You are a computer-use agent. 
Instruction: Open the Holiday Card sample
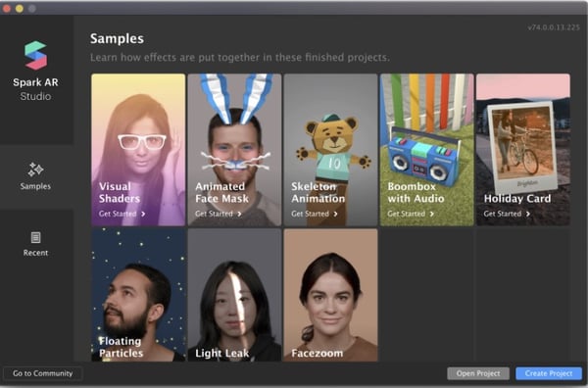pos(523,150)
